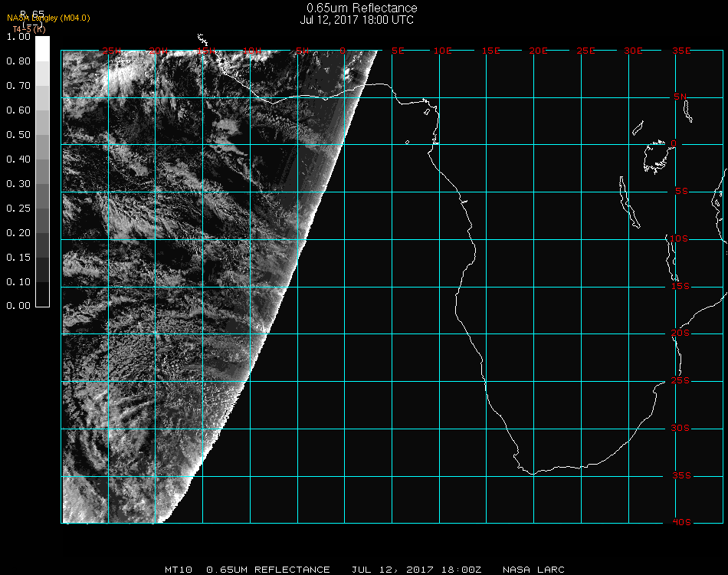Pick the black bottom segment of the color bar
This screenshot has height=575, width=728.
tap(42, 294)
